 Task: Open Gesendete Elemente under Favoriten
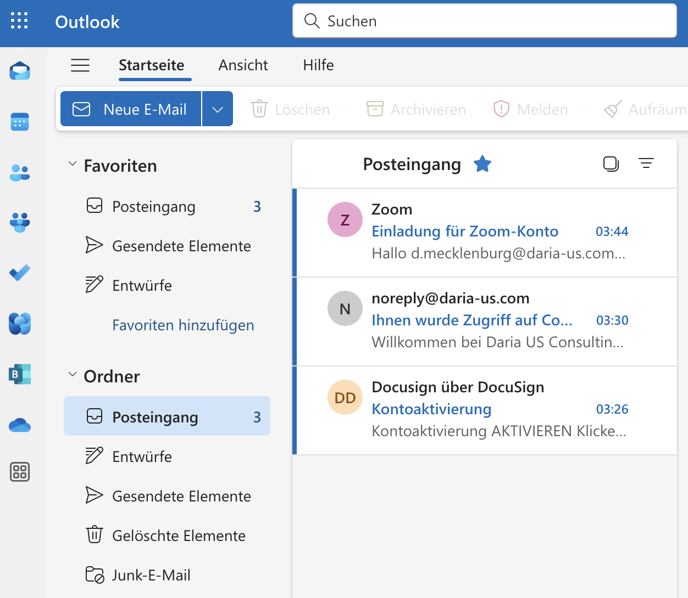pyautogui.click(x=167, y=246)
